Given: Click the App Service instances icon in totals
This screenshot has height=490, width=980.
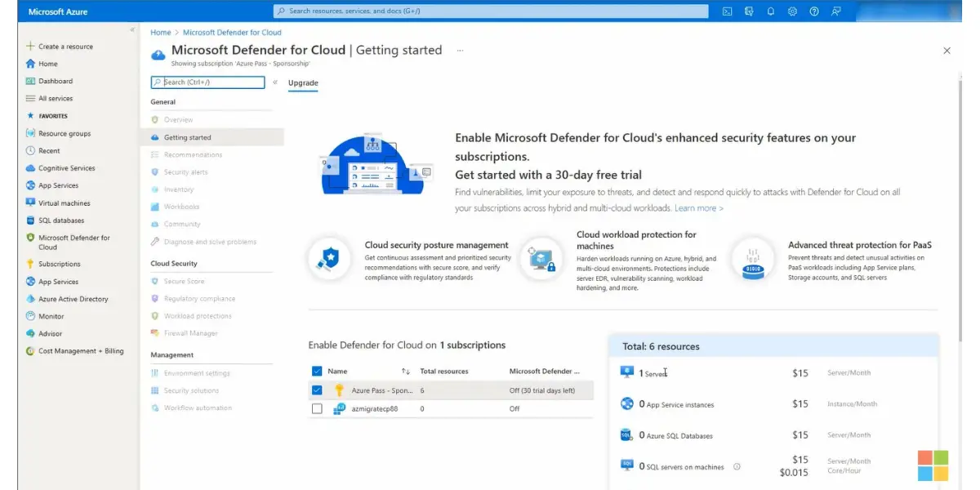Looking at the screenshot, I should click(626, 403).
